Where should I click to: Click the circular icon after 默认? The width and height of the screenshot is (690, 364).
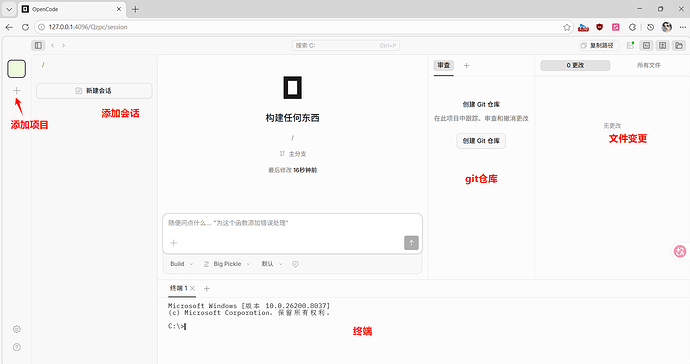pos(295,264)
